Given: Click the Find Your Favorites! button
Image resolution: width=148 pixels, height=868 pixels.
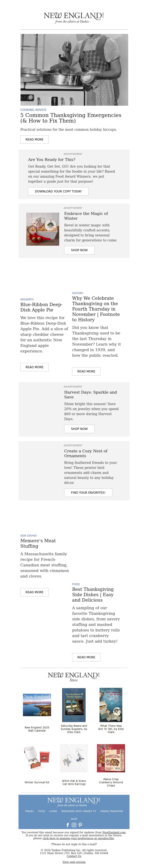Looking at the screenshot, I should click(x=88, y=492).
